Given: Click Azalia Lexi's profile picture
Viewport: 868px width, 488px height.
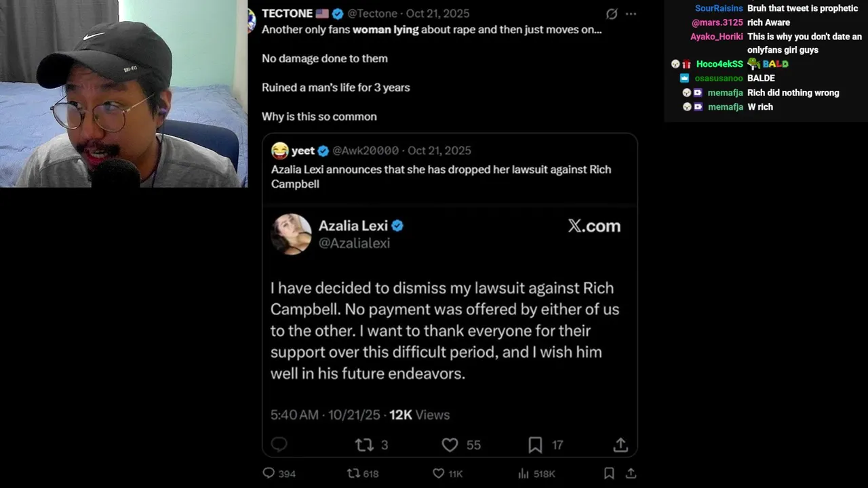Looking at the screenshot, I should click(292, 234).
